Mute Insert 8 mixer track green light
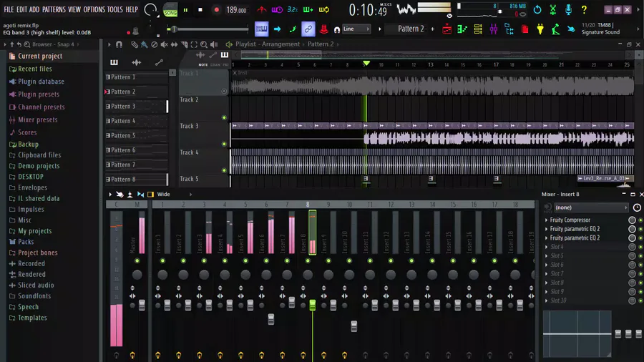Screen dimensions: 644x362 [x=308, y=260]
